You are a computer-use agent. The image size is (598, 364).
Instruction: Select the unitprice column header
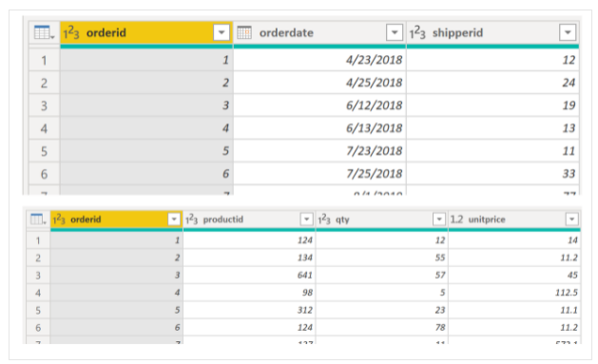(514, 220)
